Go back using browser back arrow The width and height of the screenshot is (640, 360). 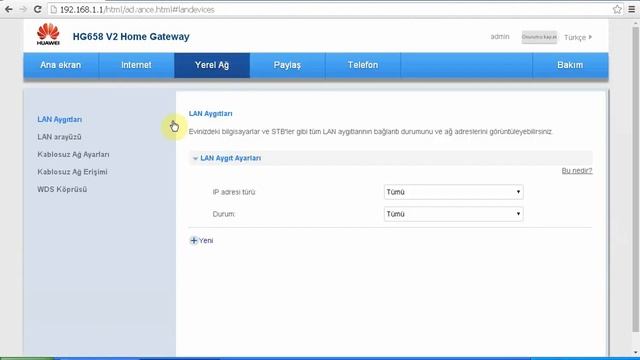tap(9, 9)
